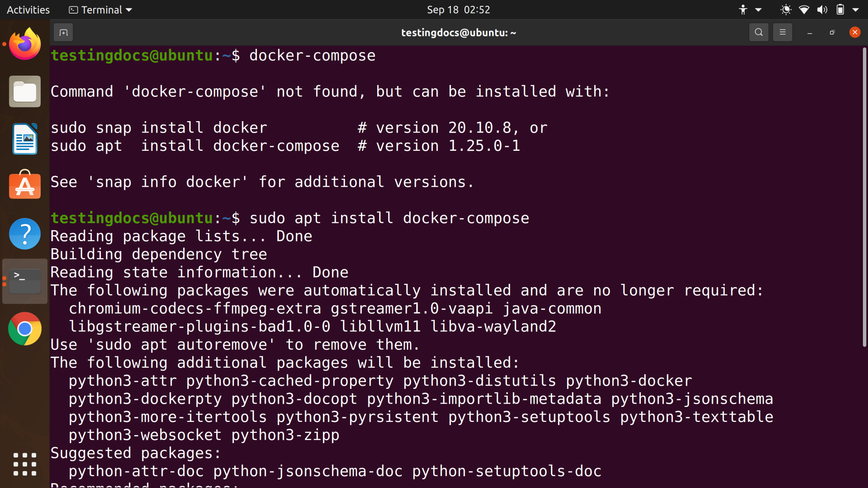This screenshot has height=488, width=868.
Task: Open the calendar by clicking Sep 18 02:52
Action: pyautogui.click(x=458, y=9)
